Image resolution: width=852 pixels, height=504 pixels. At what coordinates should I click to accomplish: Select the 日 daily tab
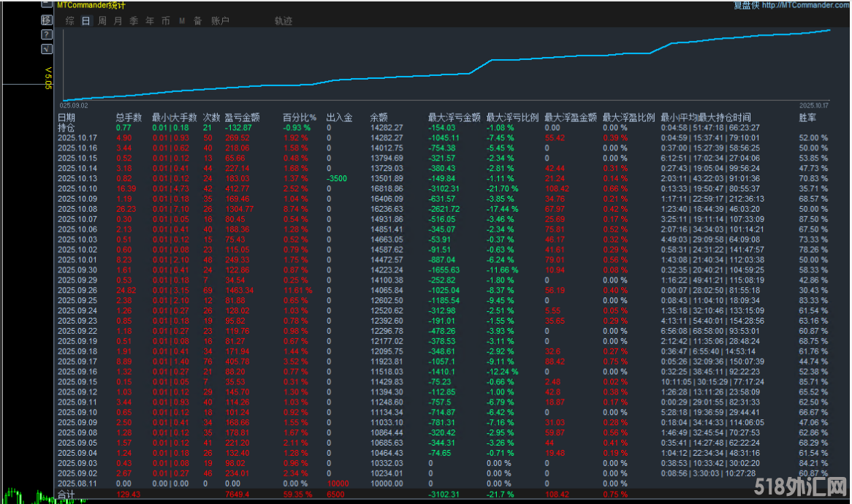[x=86, y=21]
